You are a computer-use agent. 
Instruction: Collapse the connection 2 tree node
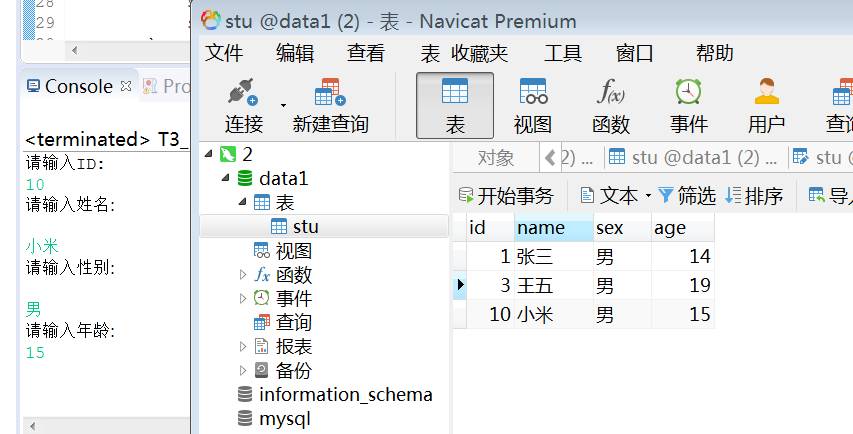(x=208, y=154)
